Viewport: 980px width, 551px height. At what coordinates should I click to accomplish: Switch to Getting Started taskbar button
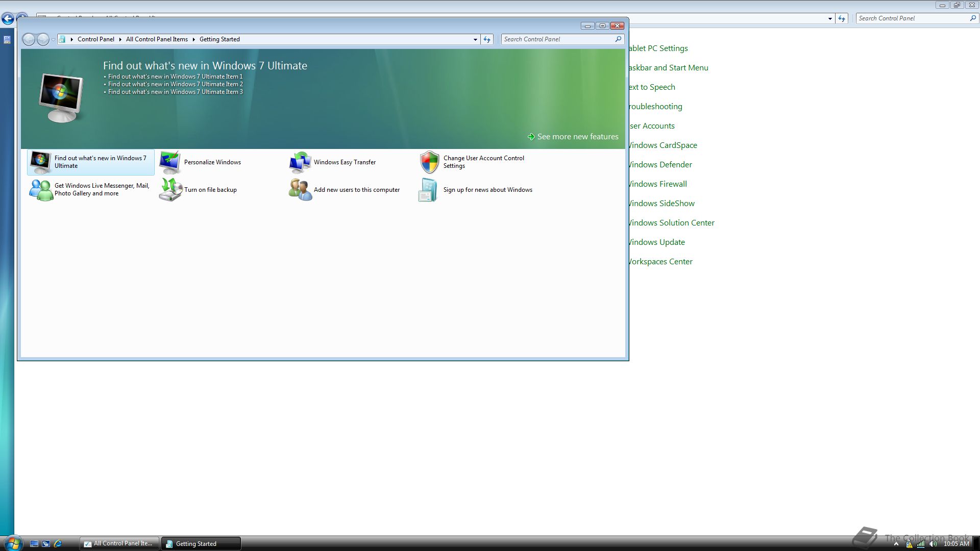click(201, 544)
